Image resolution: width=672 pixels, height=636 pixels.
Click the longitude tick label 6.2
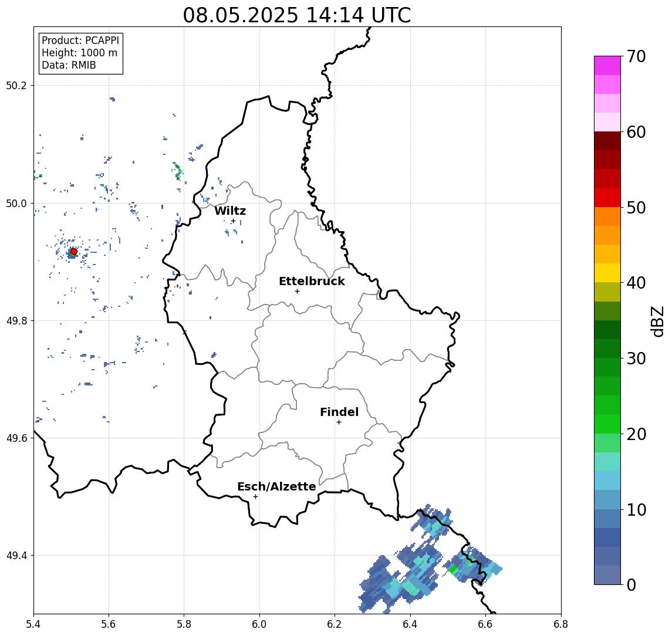[x=335, y=624]
